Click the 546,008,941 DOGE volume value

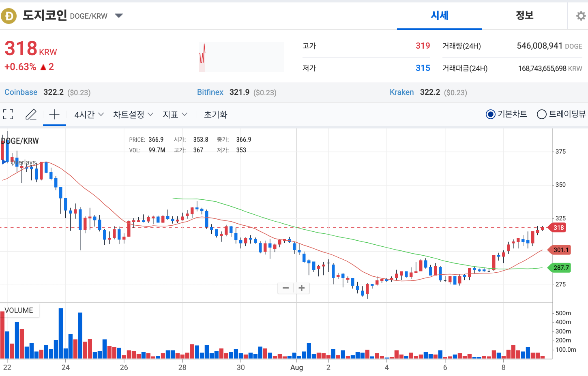[549, 46]
